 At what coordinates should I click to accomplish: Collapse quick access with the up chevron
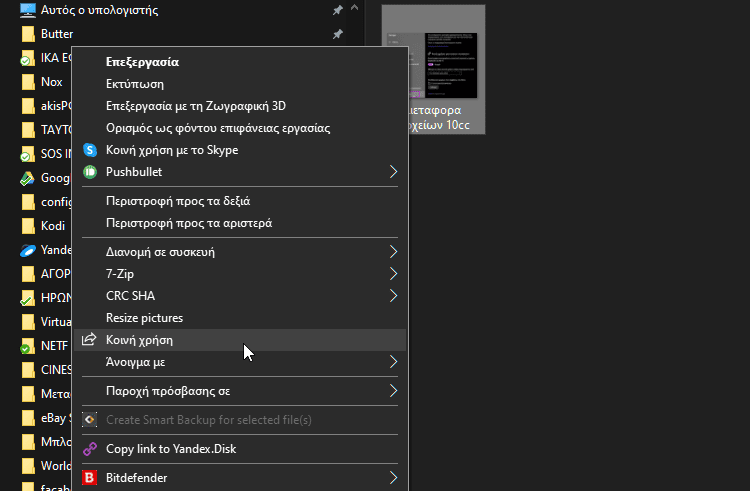point(354,8)
